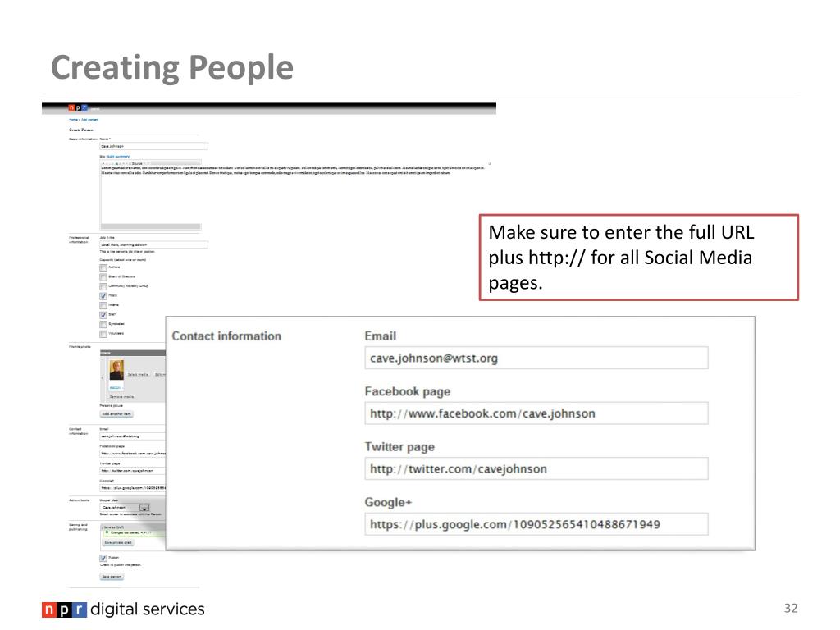Click inside the Bio lorem ipsum text area
The width and height of the screenshot is (840, 630).
click(151, 196)
